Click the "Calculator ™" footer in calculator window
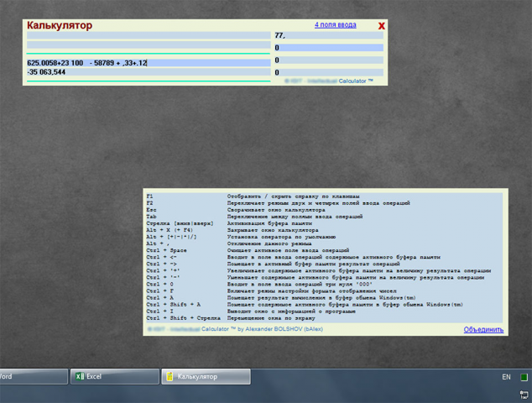The image size is (532, 403). point(356,81)
